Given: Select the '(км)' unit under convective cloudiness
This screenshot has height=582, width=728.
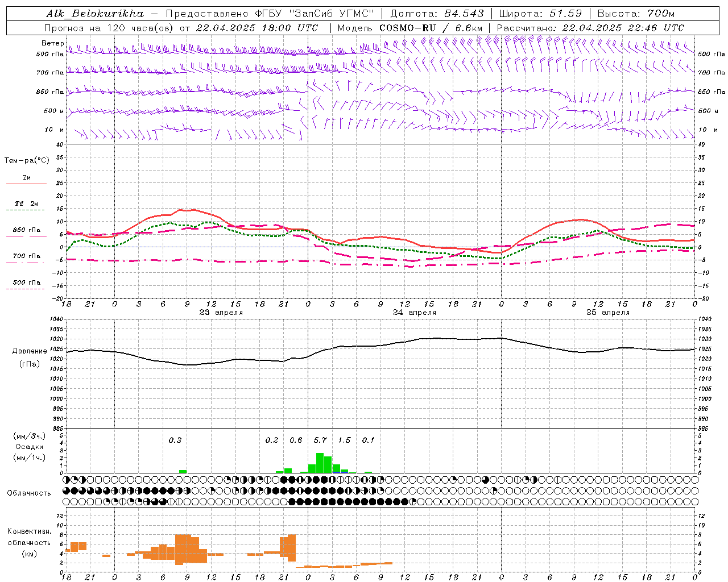Looking at the screenshot, I should pyautogui.click(x=29, y=554).
